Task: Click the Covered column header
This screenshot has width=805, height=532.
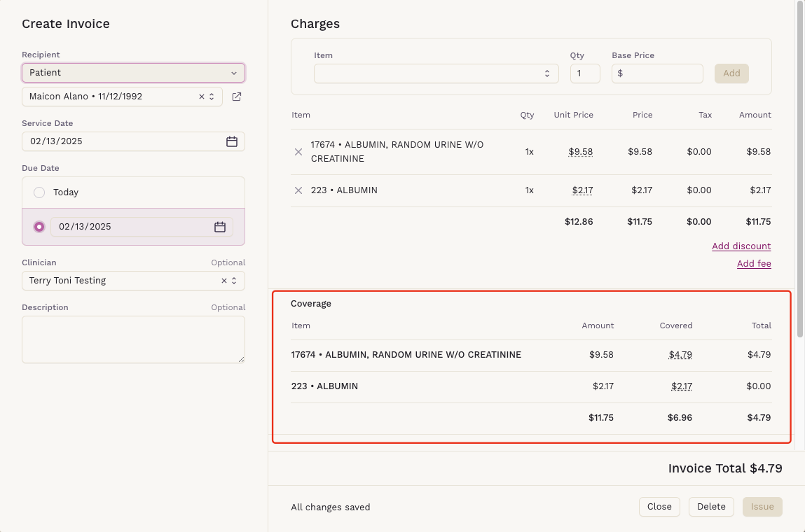Action: click(676, 325)
